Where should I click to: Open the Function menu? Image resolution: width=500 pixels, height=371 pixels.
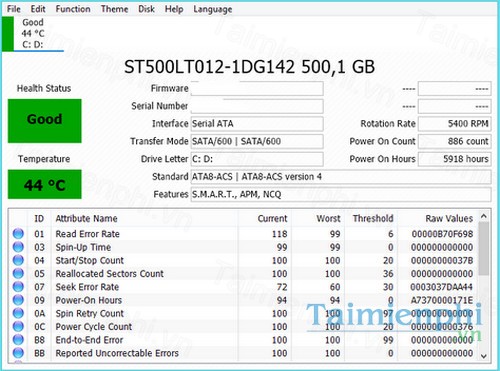(x=73, y=9)
